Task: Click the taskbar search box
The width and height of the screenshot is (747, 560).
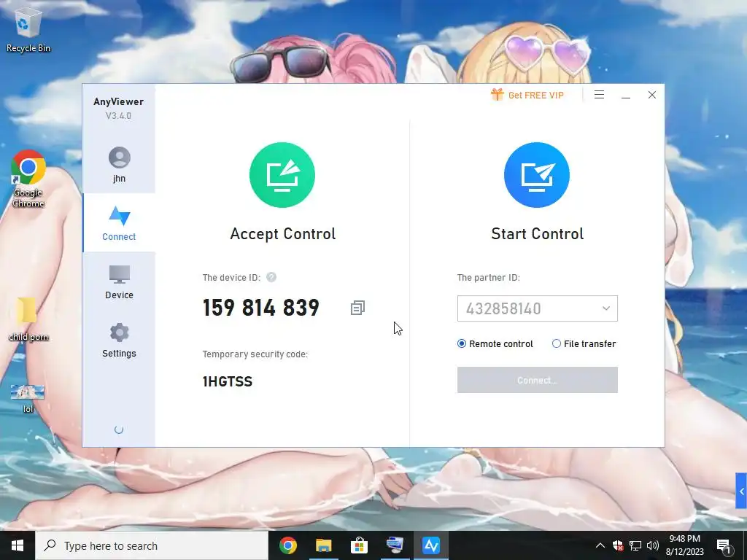Action: click(x=152, y=545)
